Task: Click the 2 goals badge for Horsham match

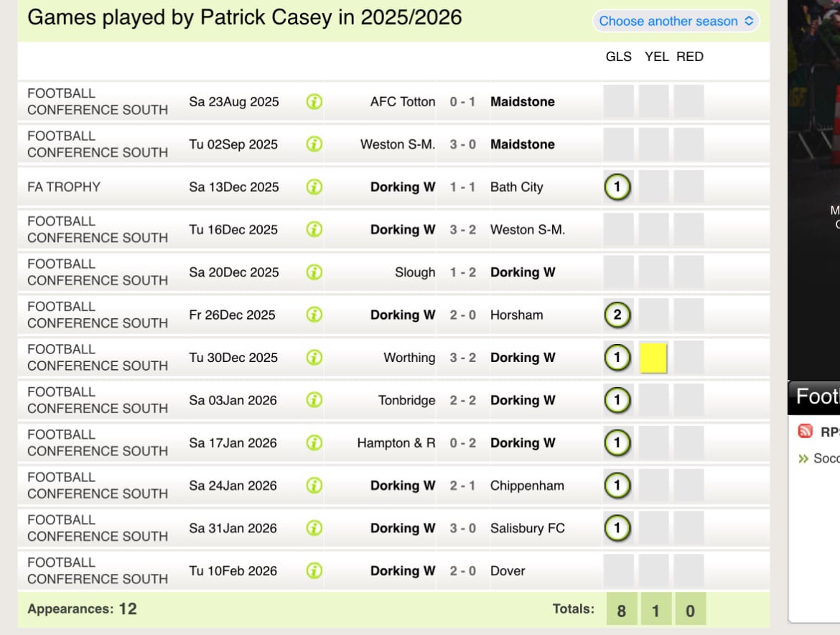Action: pos(617,315)
